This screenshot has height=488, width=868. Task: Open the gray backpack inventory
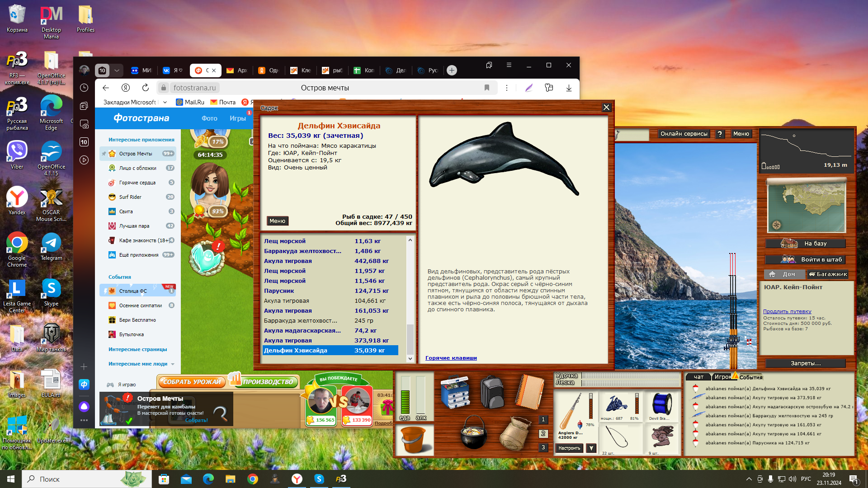click(492, 391)
